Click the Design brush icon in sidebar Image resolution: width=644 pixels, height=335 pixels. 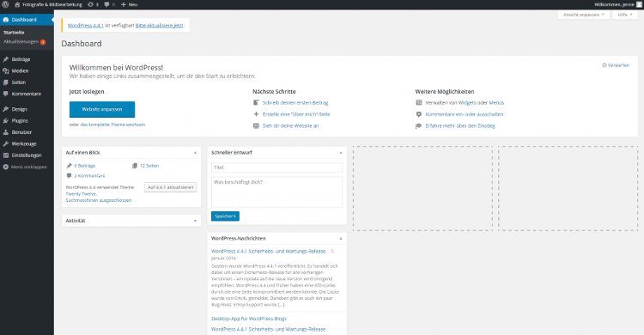6,109
